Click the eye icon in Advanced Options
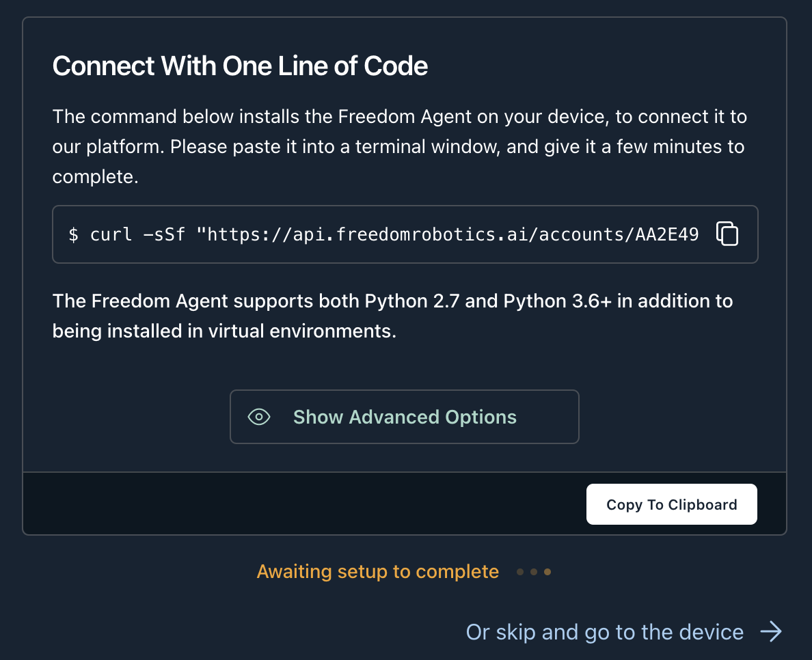Viewport: 812px width, 660px height. tap(259, 417)
